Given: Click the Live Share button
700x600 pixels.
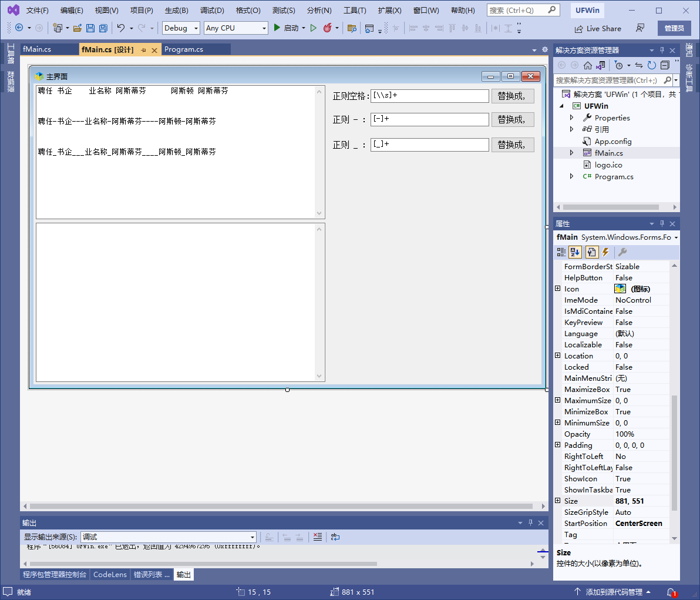Looking at the screenshot, I should click(598, 29).
